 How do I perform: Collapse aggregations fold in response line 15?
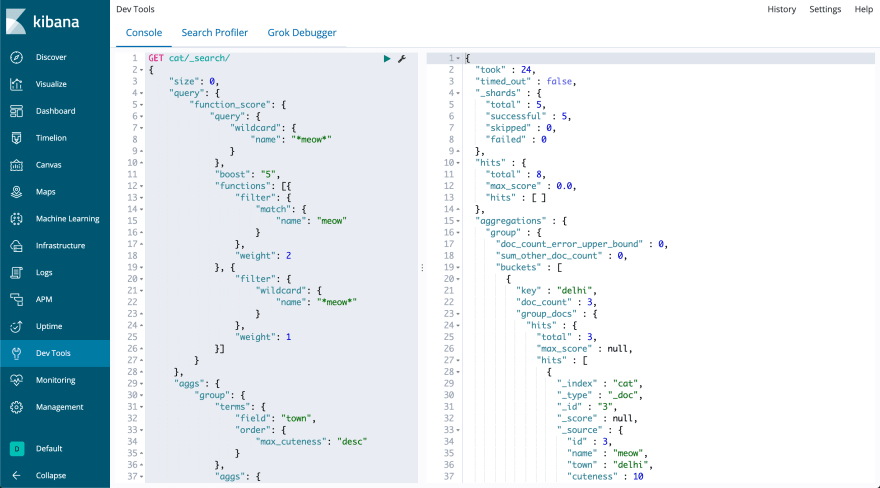pos(458,221)
